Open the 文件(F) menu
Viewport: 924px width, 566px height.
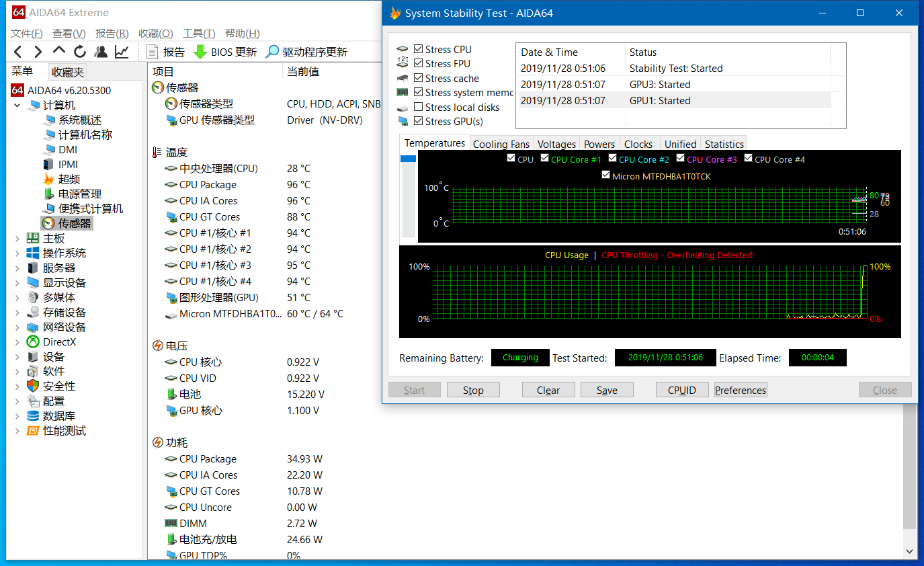[x=27, y=34]
